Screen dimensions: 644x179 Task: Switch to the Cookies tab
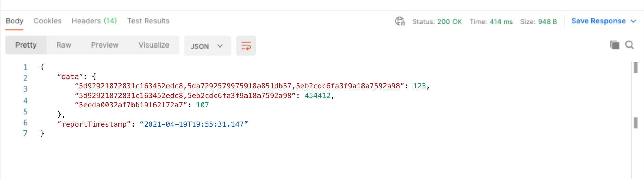coord(47,21)
